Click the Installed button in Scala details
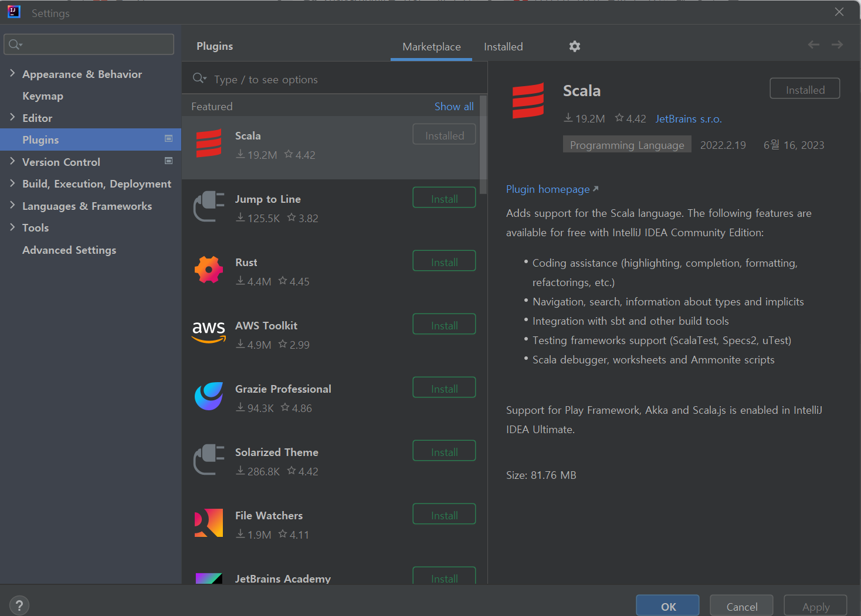The width and height of the screenshot is (861, 616). (x=805, y=89)
